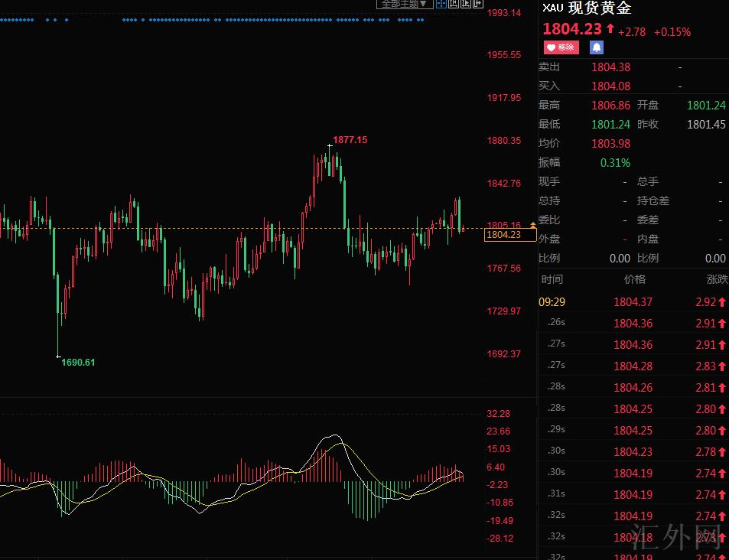Click the 1690.61 low price marker

point(78,362)
